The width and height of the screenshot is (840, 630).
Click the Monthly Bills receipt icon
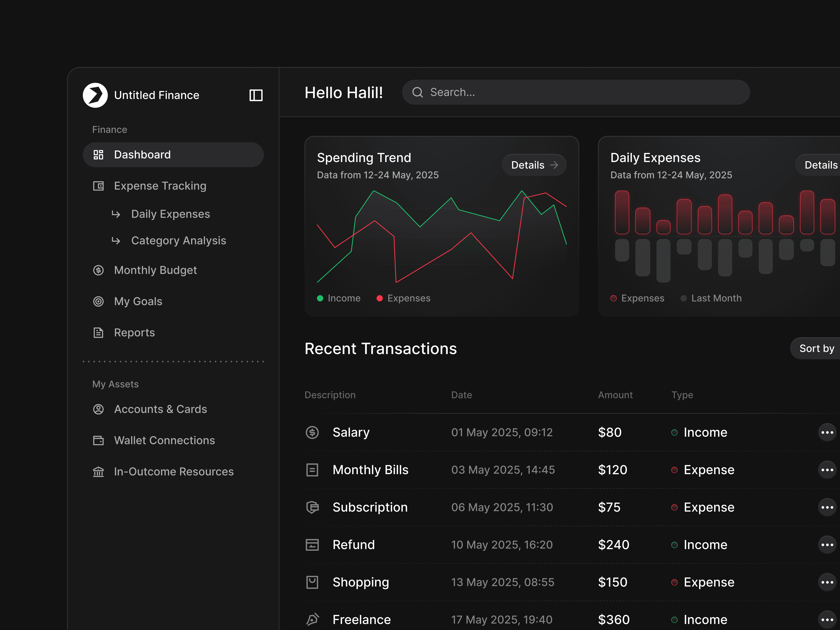pos(312,470)
